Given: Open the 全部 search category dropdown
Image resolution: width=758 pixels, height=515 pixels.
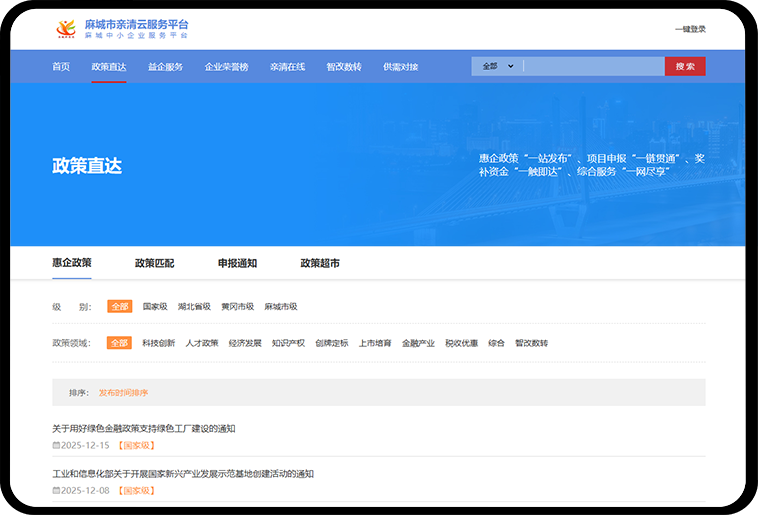Looking at the screenshot, I should [x=497, y=66].
